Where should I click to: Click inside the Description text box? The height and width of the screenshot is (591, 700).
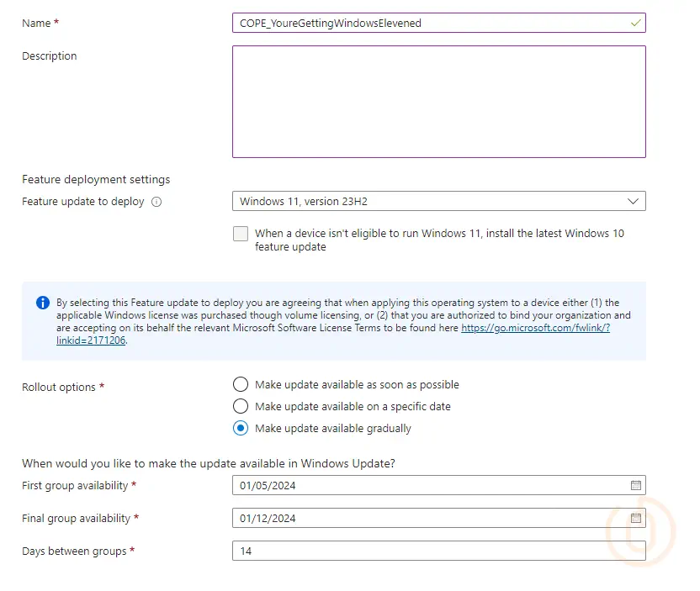[x=438, y=102]
